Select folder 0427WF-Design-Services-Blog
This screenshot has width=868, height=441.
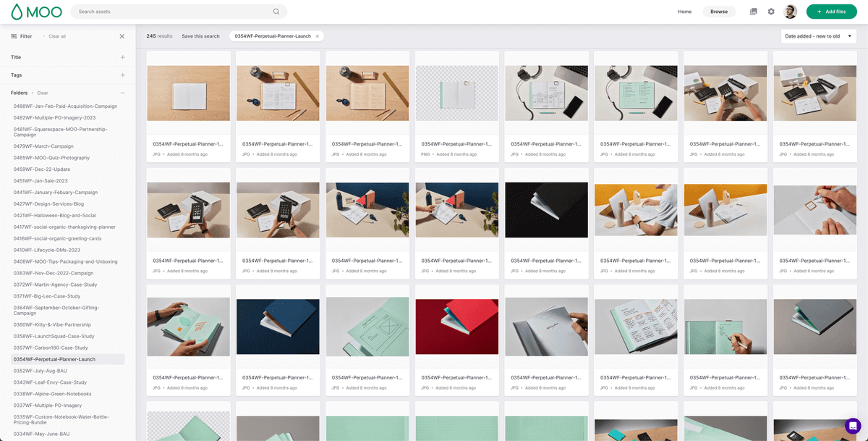coord(48,204)
